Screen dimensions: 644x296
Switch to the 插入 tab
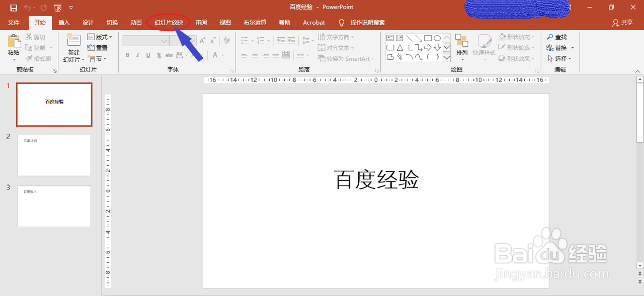(64, 23)
